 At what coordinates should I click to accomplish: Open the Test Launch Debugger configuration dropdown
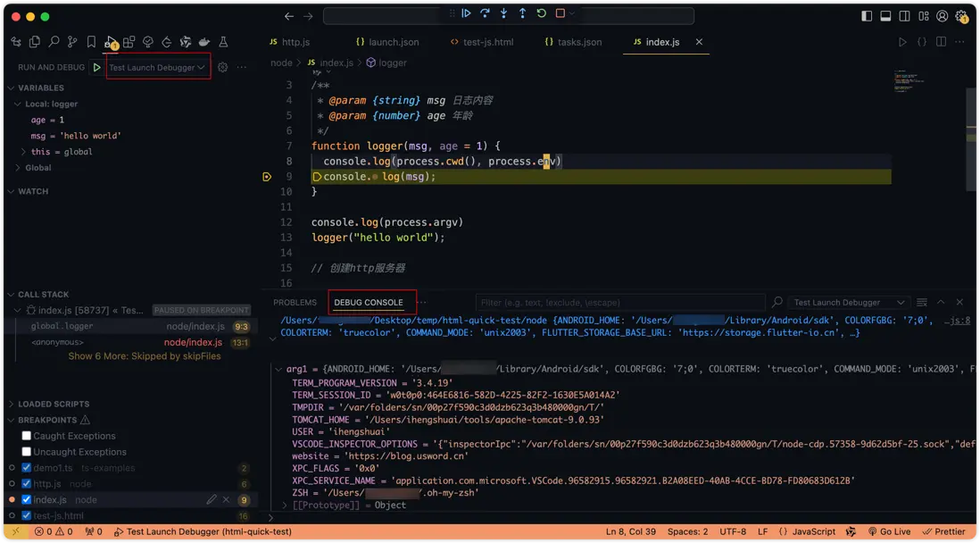[157, 67]
